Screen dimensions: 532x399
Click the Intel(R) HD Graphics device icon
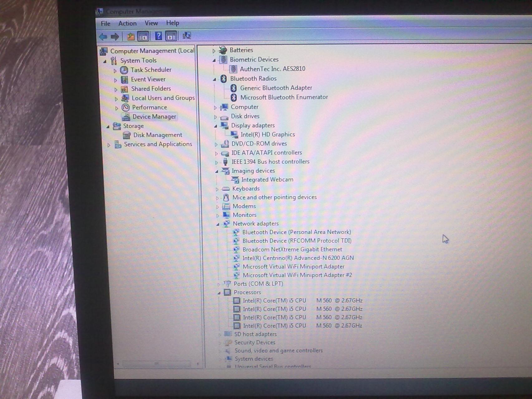pos(234,134)
